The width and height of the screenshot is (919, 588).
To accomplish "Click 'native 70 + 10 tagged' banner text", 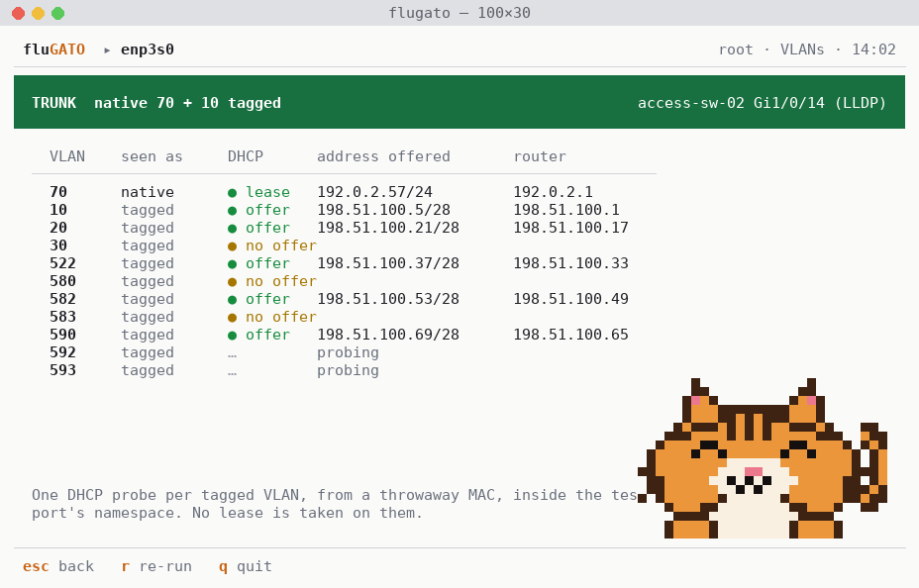I will [x=187, y=103].
